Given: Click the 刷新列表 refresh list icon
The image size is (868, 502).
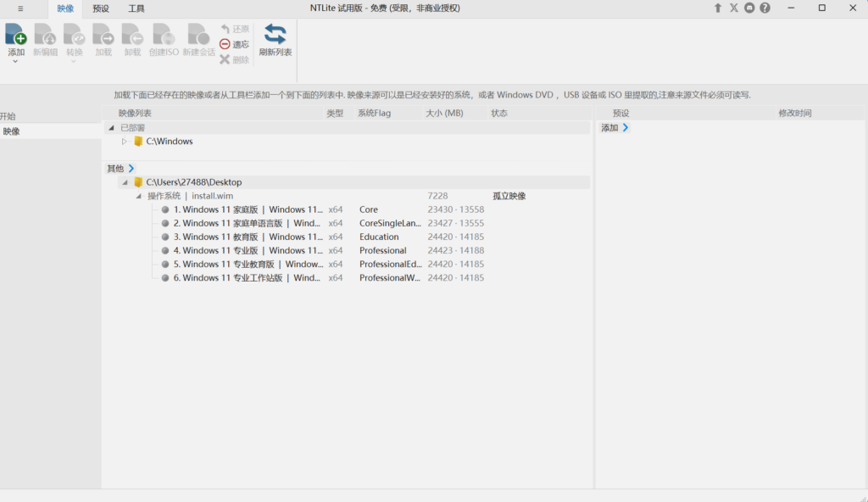Looking at the screenshot, I should (275, 35).
